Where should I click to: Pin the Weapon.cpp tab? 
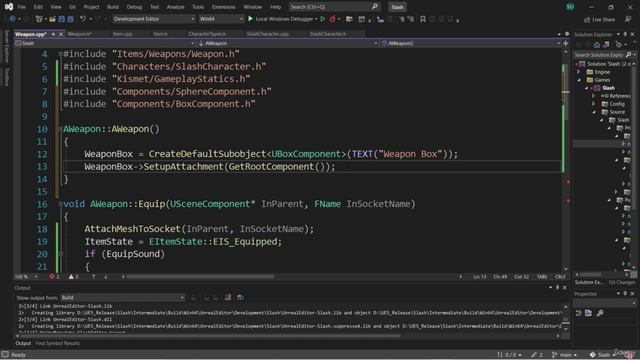point(53,34)
